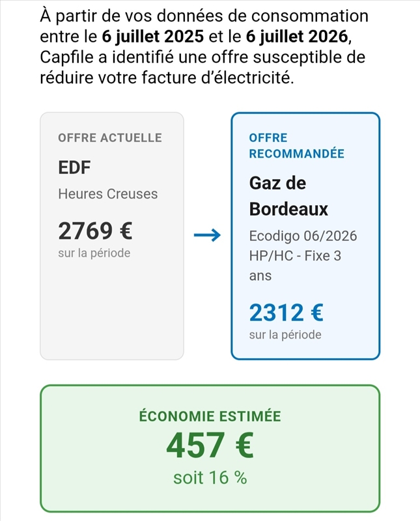The width and height of the screenshot is (420, 521).
Task: Click the bold date 6 juillet 2026
Action: 297,36
